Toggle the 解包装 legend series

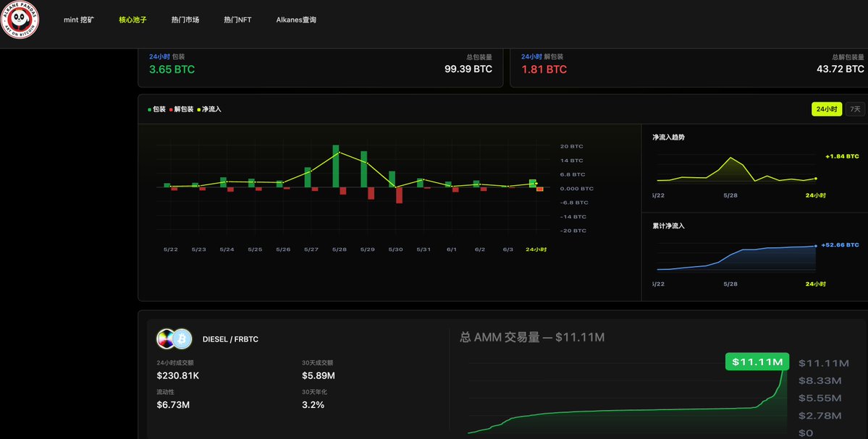pos(182,109)
